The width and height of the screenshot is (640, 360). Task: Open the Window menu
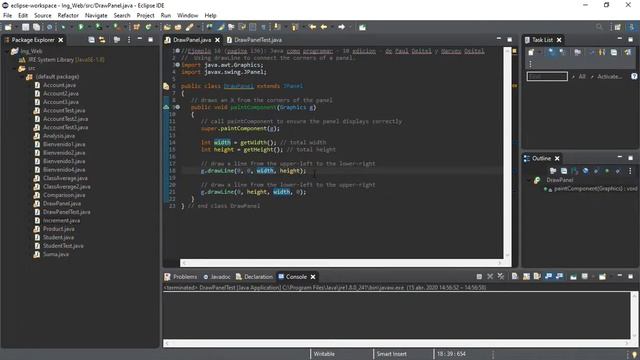click(x=187, y=16)
